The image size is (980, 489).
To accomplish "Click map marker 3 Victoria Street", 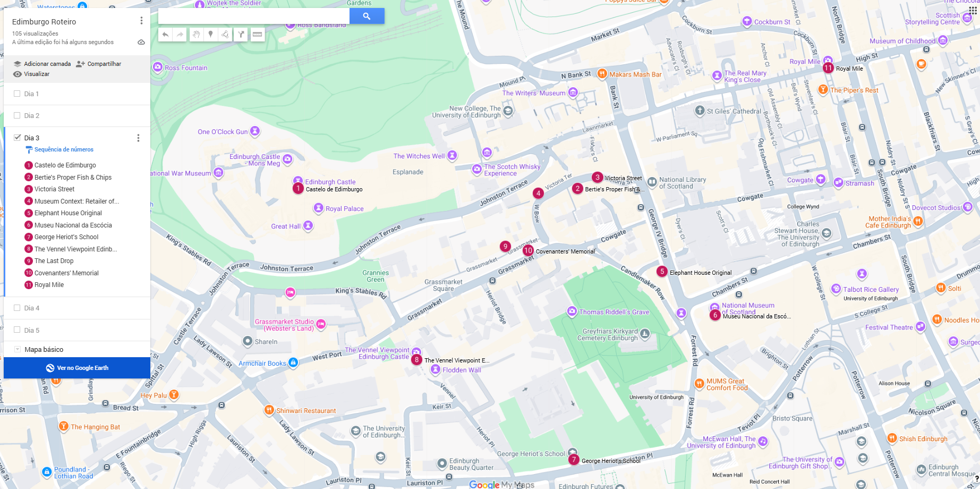I will 598,178.
